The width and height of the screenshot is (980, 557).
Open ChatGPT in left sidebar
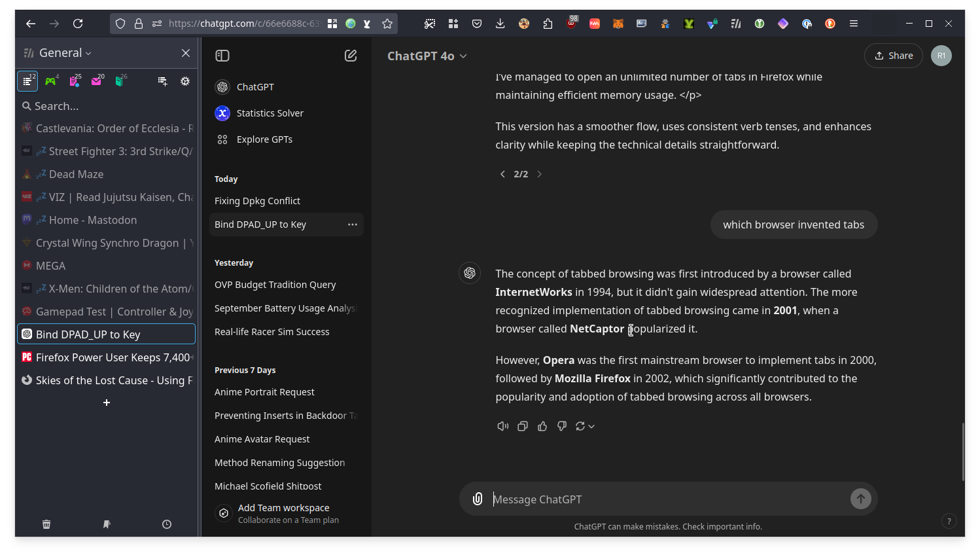(x=286, y=87)
